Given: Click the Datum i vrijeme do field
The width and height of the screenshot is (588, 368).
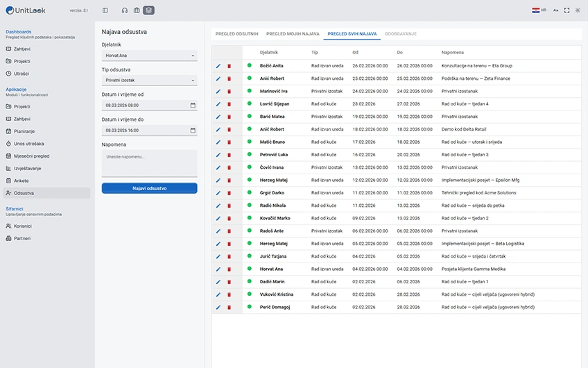Looking at the screenshot, I should [x=149, y=131].
